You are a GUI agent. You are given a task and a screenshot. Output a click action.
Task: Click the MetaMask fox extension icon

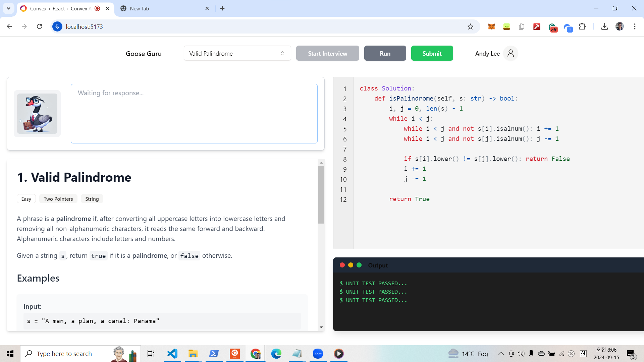491,27
